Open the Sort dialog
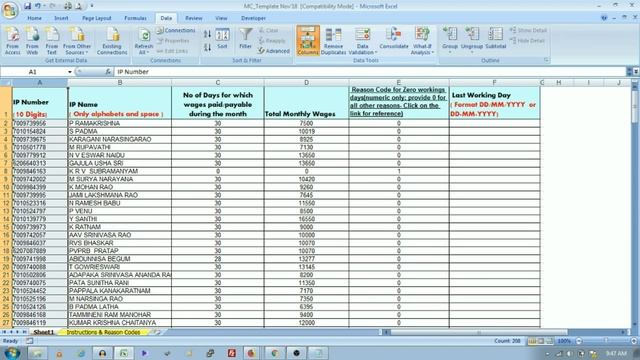The image size is (640, 360). click(x=222, y=40)
